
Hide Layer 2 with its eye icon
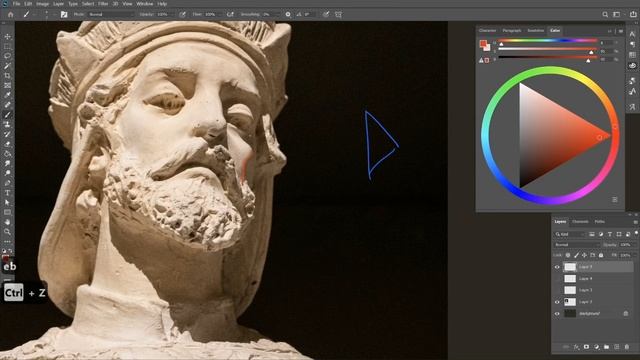click(x=557, y=302)
